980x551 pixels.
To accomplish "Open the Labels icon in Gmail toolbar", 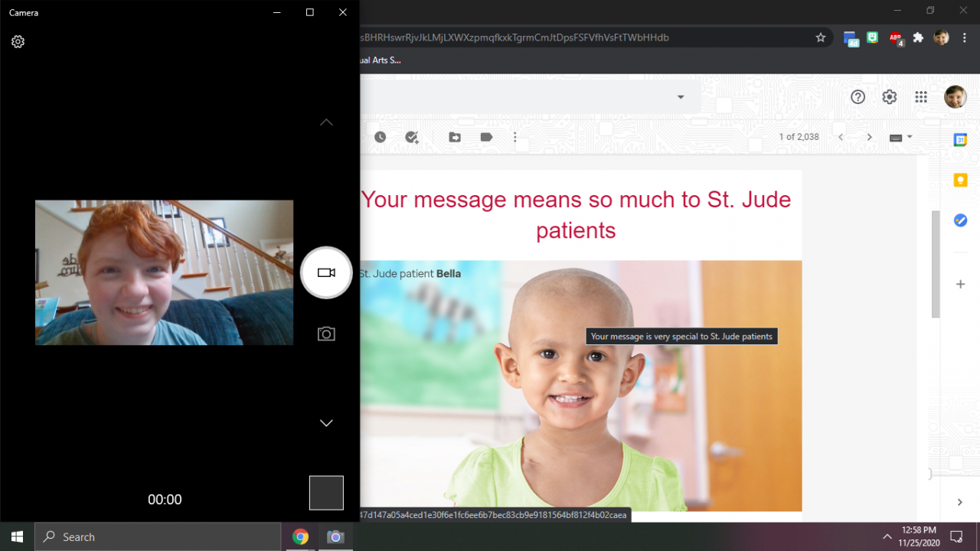I will pyautogui.click(x=486, y=137).
